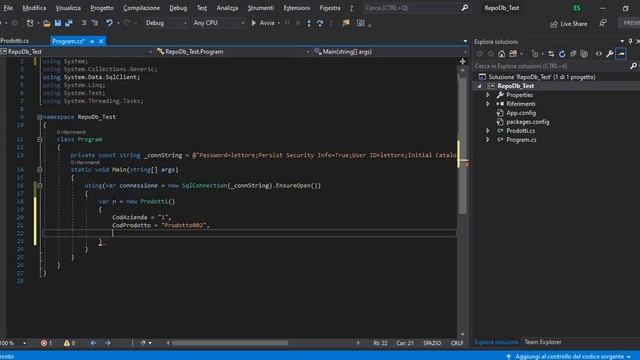
Task: Select packages.config in Esplora soluzioni
Action: pyautogui.click(x=527, y=122)
